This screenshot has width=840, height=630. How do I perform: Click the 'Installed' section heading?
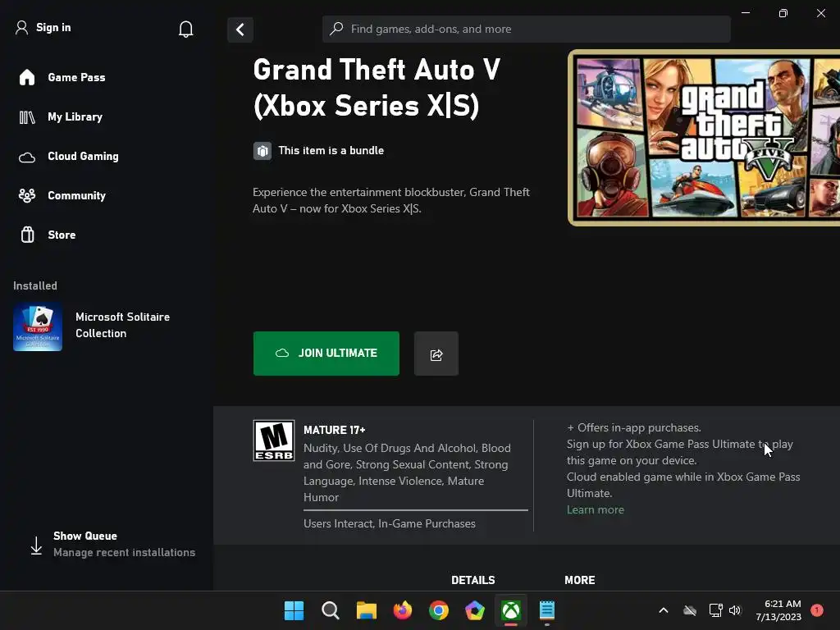pos(35,285)
